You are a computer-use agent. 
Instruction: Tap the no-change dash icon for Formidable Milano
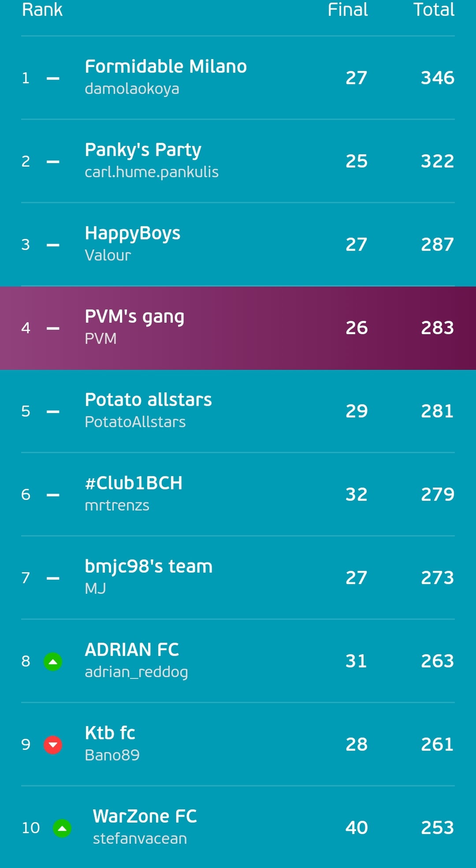click(x=53, y=78)
